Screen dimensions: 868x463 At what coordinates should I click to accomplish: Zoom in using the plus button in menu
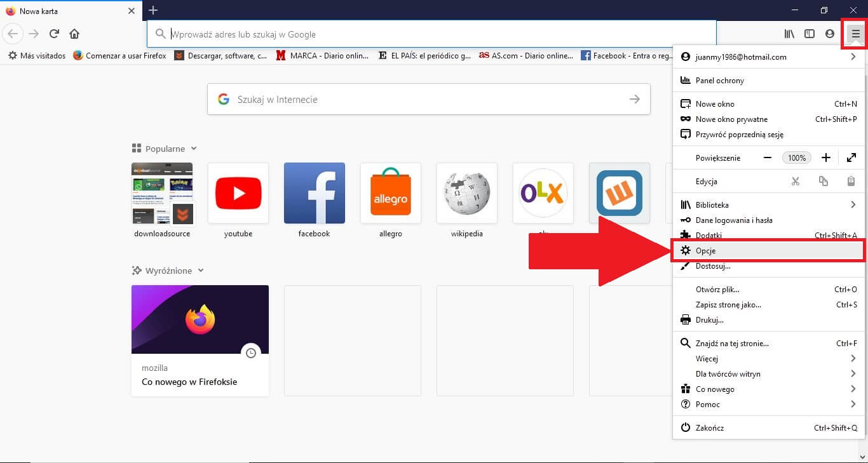coord(826,158)
